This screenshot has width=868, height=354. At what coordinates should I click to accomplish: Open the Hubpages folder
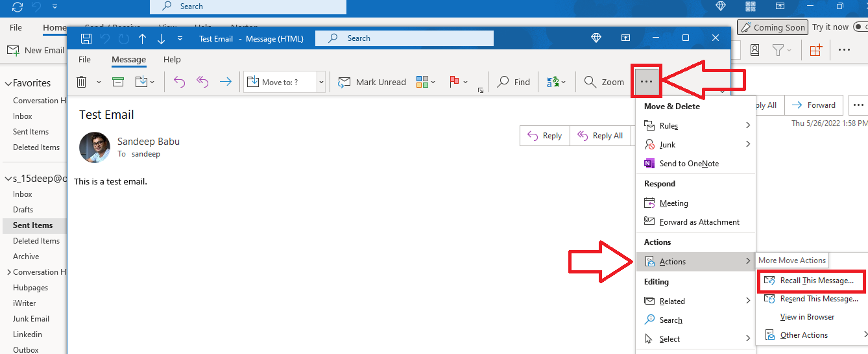point(30,288)
